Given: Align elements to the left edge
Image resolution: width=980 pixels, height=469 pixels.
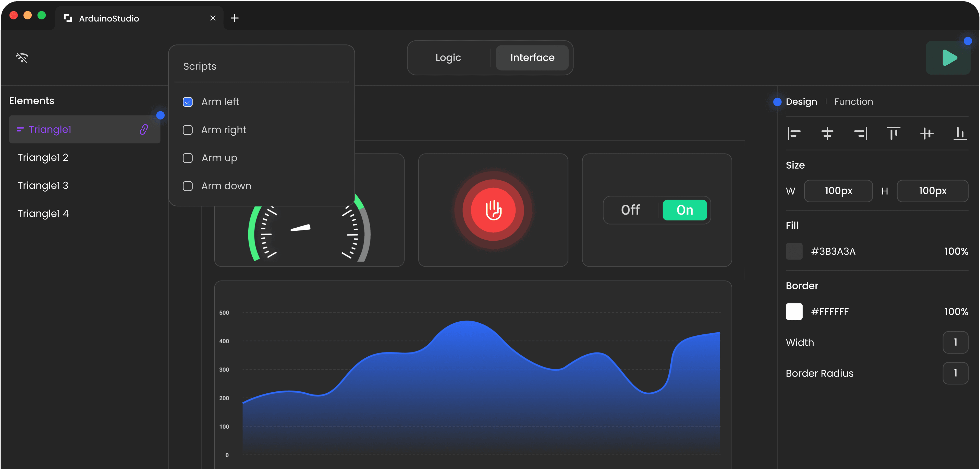Looking at the screenshot, I should point(794,134).
